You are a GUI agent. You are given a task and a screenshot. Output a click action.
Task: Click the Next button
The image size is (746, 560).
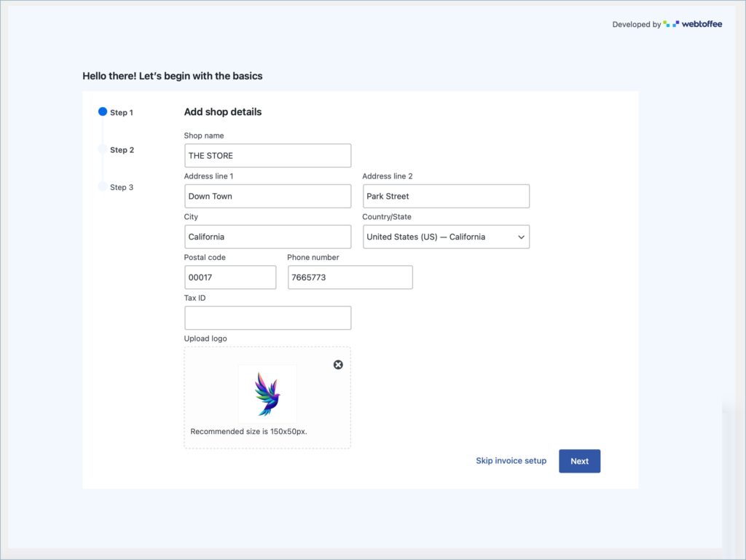pos(579,461)
